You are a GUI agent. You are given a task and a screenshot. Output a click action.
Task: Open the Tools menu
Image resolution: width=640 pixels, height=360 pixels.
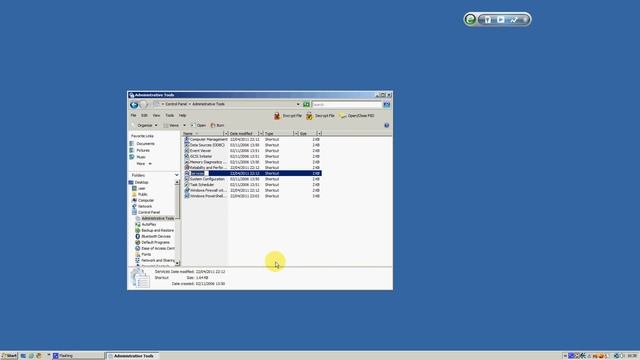tap(170, 116)
